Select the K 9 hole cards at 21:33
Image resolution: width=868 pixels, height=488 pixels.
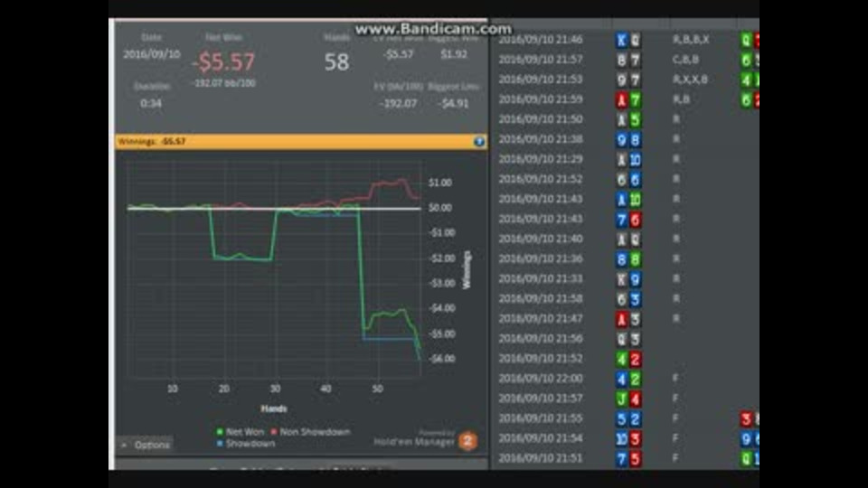click(x=628, y=279)
